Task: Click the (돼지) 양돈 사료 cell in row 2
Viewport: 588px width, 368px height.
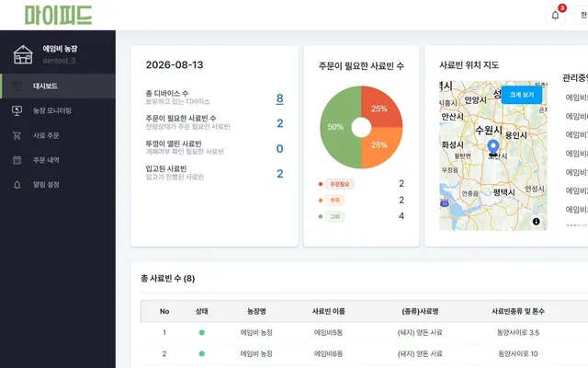Action: [x=420, y=353]
